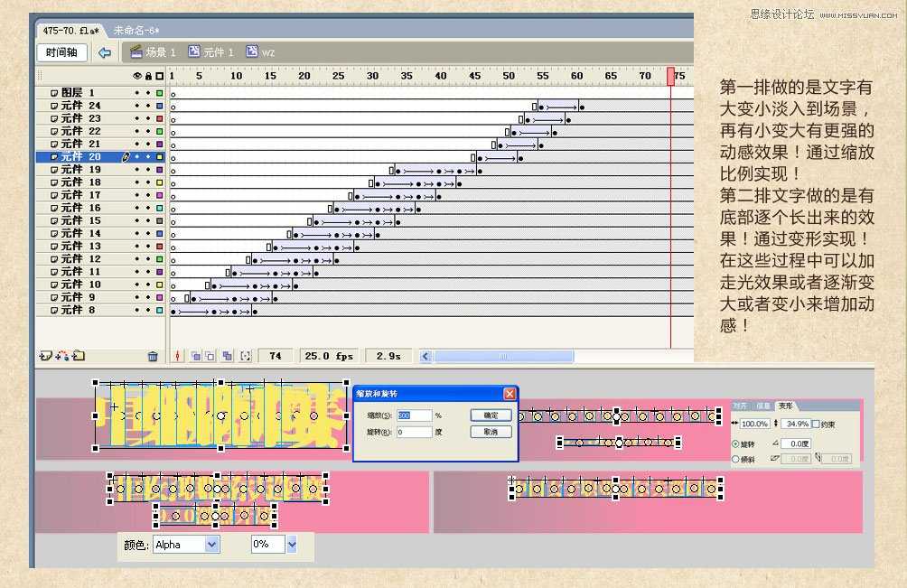Image resolution: width=907 pixels, height=588 pixels.
Task: Click the center frame icon
Action: click(178, 356)
